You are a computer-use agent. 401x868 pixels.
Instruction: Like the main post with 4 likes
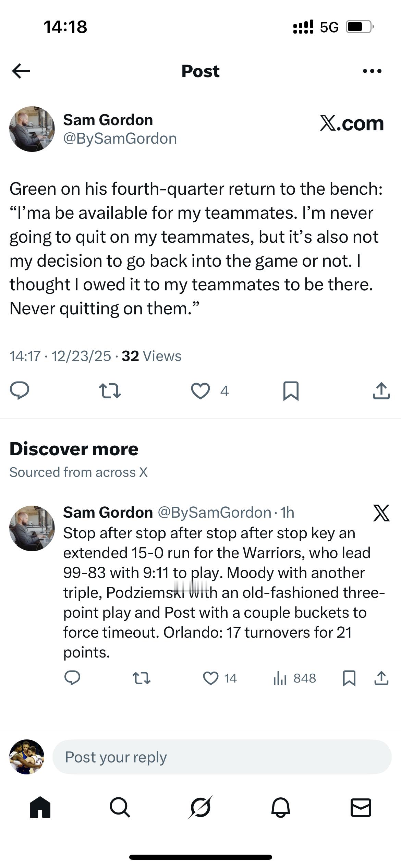click(200, 391)
